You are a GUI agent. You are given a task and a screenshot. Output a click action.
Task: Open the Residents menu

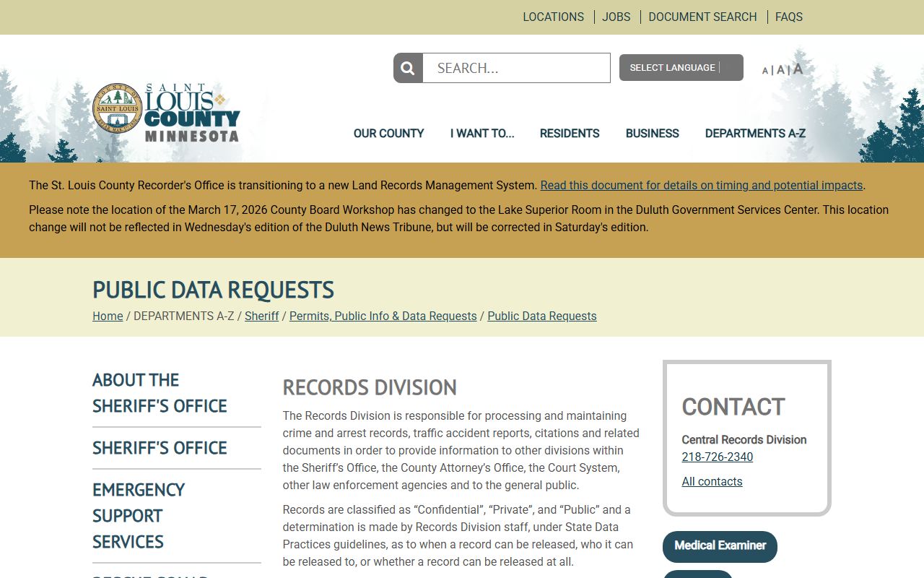pyautogui.click(x=570, y=133)
